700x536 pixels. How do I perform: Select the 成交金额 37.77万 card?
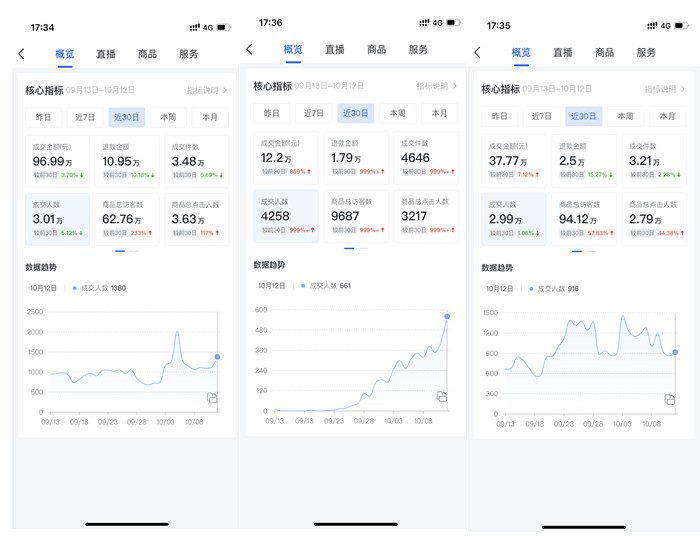coord(514,160)
